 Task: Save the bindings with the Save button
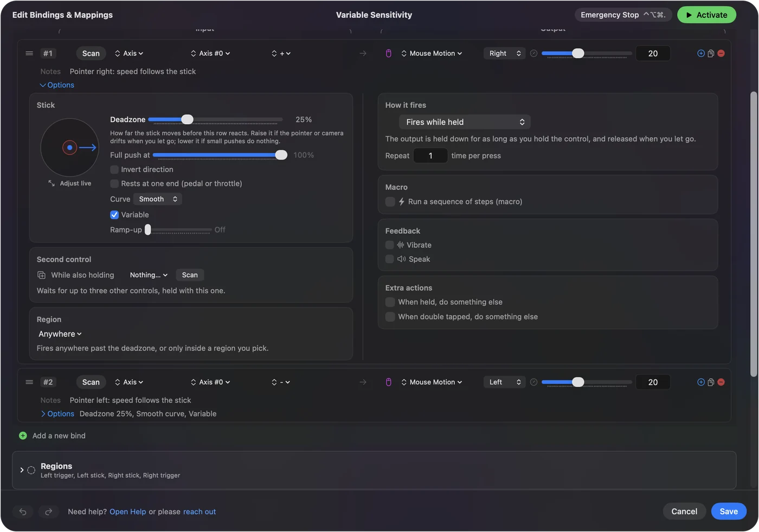click(x=729, y=511)
